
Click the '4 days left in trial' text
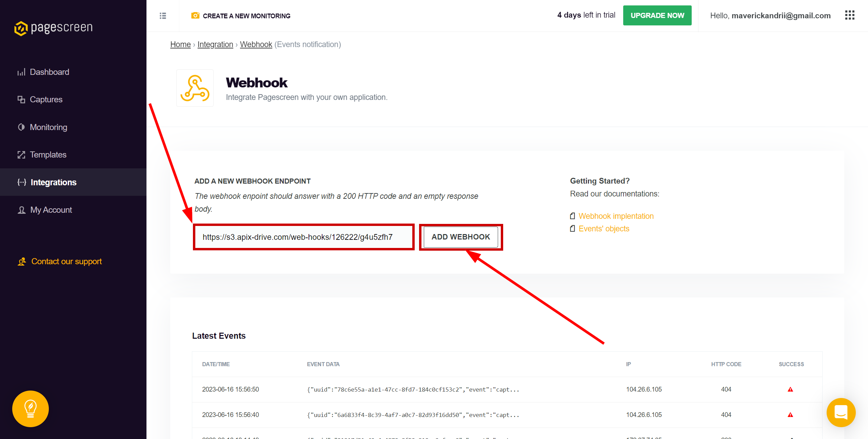(586, 15)
